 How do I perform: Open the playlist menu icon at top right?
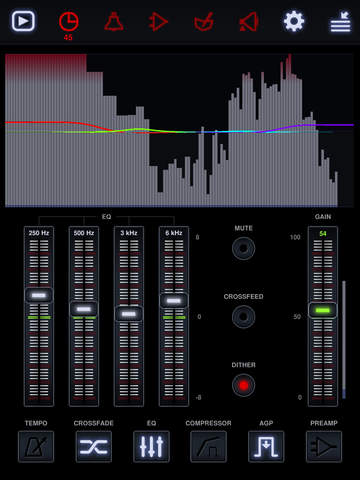[340, 22]
